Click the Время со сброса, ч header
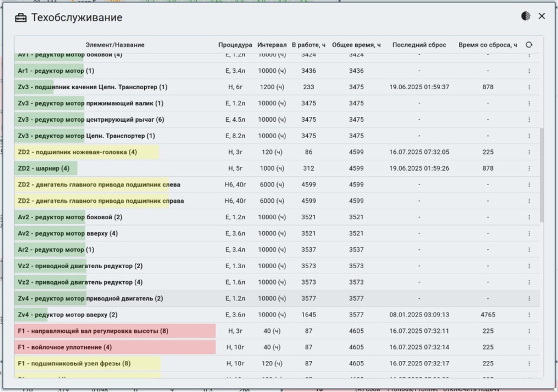Screen dimensions: 558x392 click(x=487, y=45)
